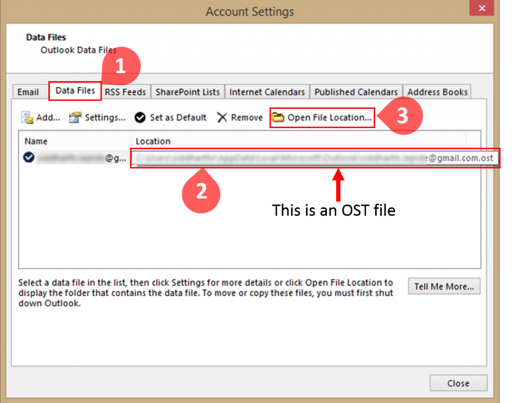532x403 pixels.
Task: Select the gmail.com.ost file location entry
Action: pos(315,159)
